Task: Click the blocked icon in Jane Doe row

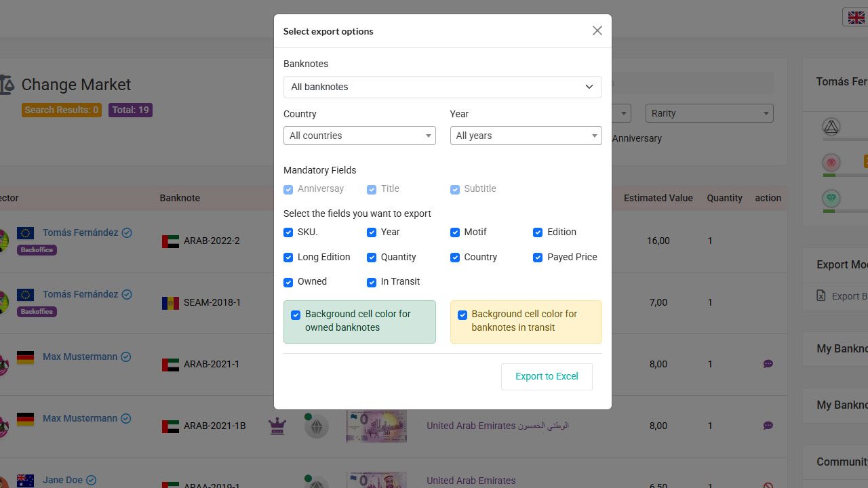Action: coord(768,486)
